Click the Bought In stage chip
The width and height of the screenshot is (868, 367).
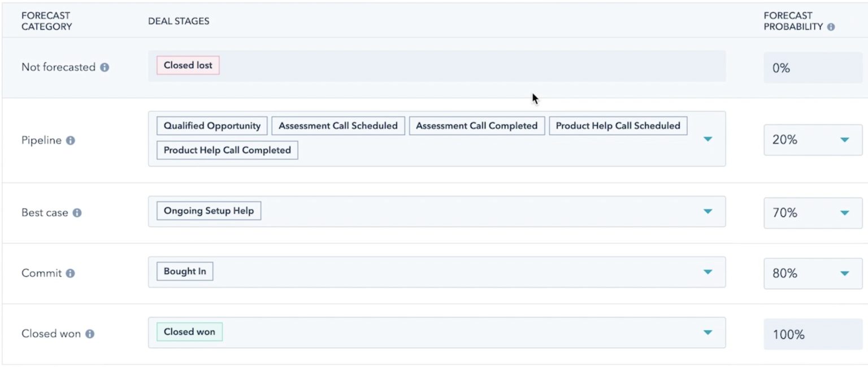pyautogui.click(x=184, y=271)
